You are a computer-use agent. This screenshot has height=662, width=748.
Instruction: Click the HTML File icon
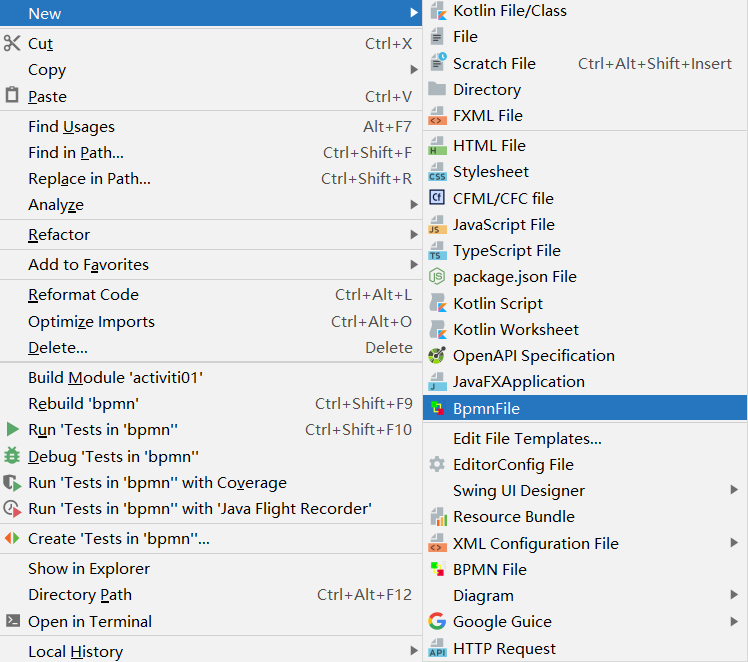click(437, 145)
